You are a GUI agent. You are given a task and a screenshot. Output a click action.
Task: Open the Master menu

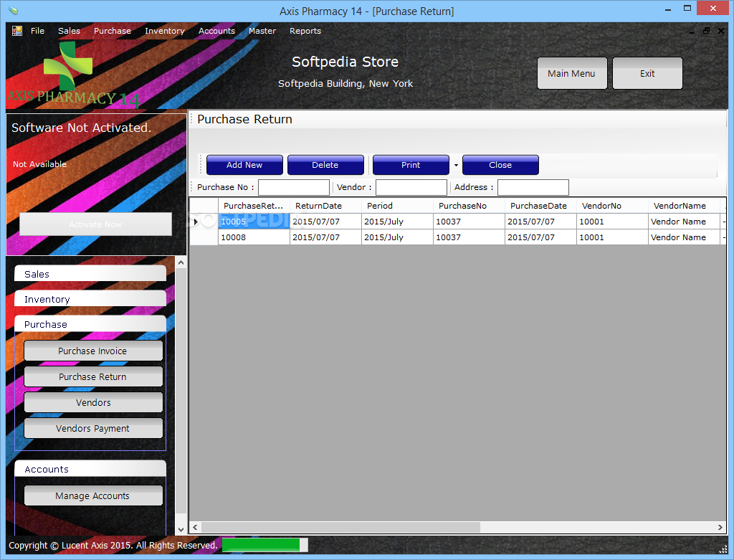(x=262, y=31)
